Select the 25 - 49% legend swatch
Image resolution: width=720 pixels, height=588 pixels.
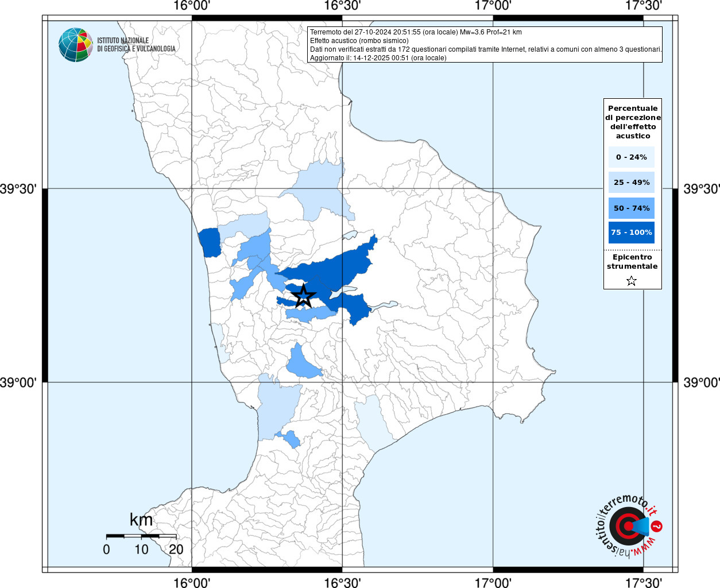(x=632, y=182)
